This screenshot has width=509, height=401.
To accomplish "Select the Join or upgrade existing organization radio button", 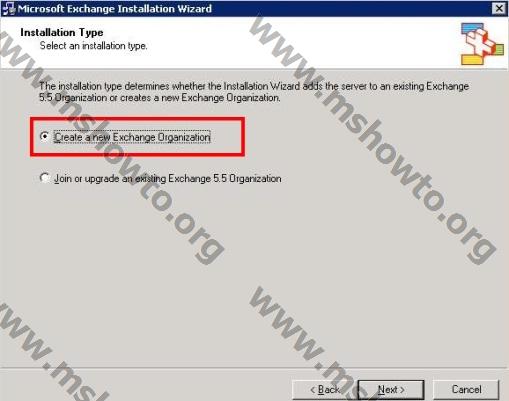I will click(44, 178).
